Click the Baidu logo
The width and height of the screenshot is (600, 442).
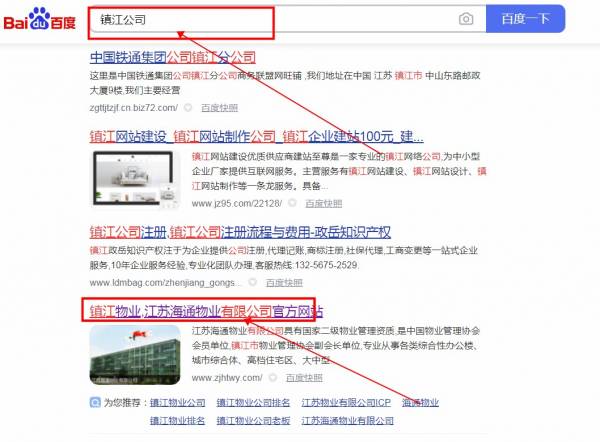[x=39, y=19]
